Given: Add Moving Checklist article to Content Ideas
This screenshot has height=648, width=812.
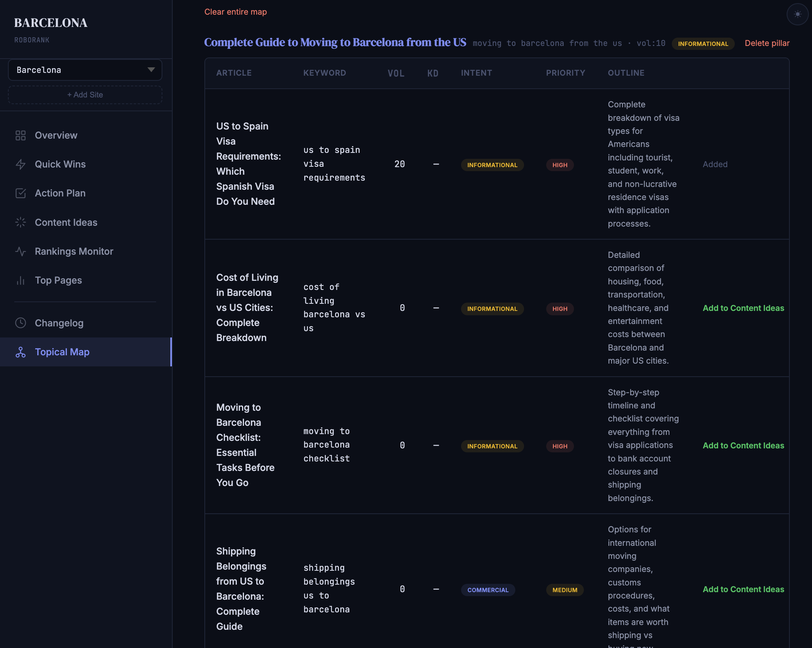Looking at the screenshot, I should coord(743,446).
